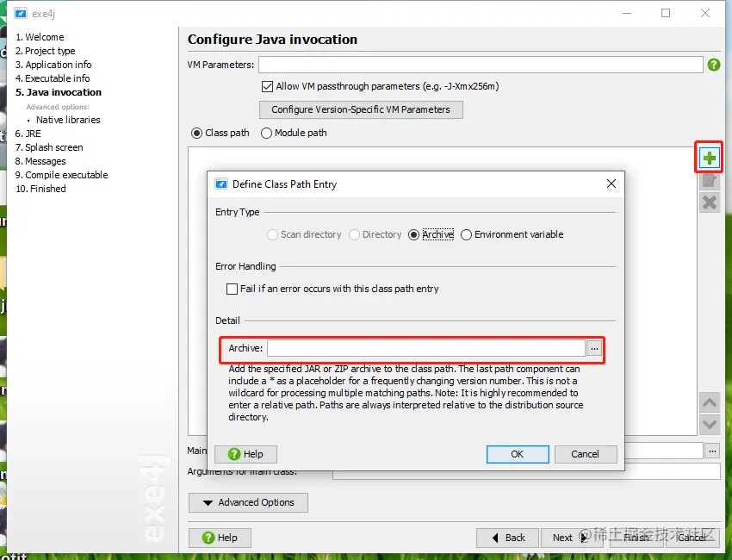Click Cancel in the class path dialog
This screenshot has width=732, height=560.
(x=586, y=454)
